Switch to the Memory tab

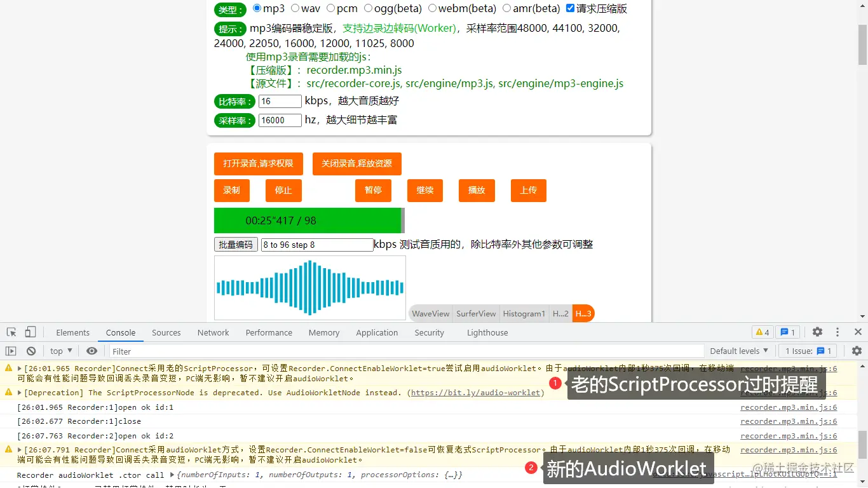tap(324, 332)
